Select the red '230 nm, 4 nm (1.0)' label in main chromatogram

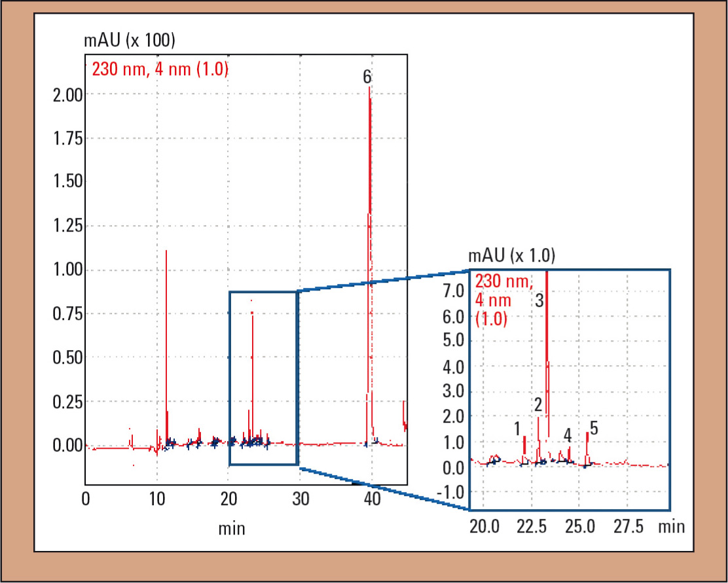point(160,69)
